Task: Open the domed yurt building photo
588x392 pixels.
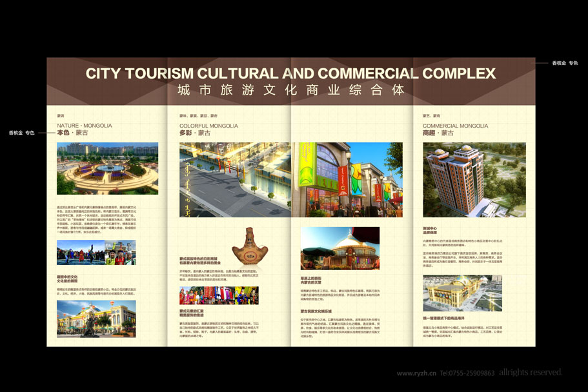Action: tap(340, 248)
